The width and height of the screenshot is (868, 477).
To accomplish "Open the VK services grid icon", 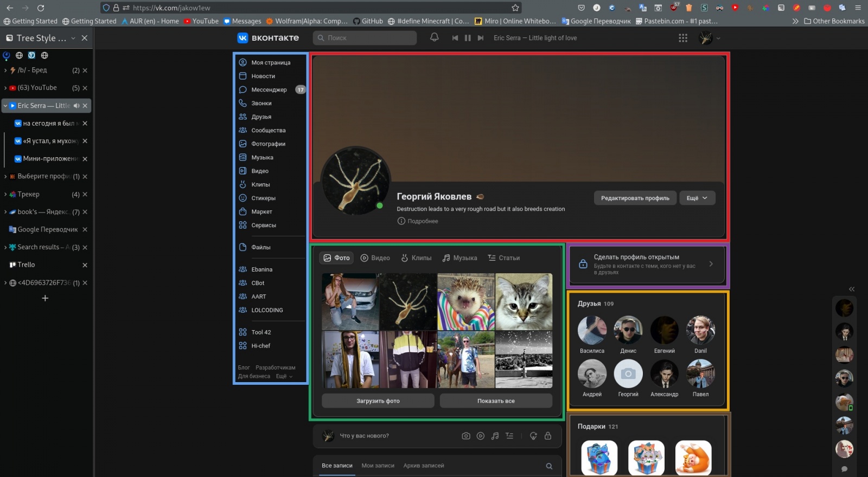I will point(683,38).
